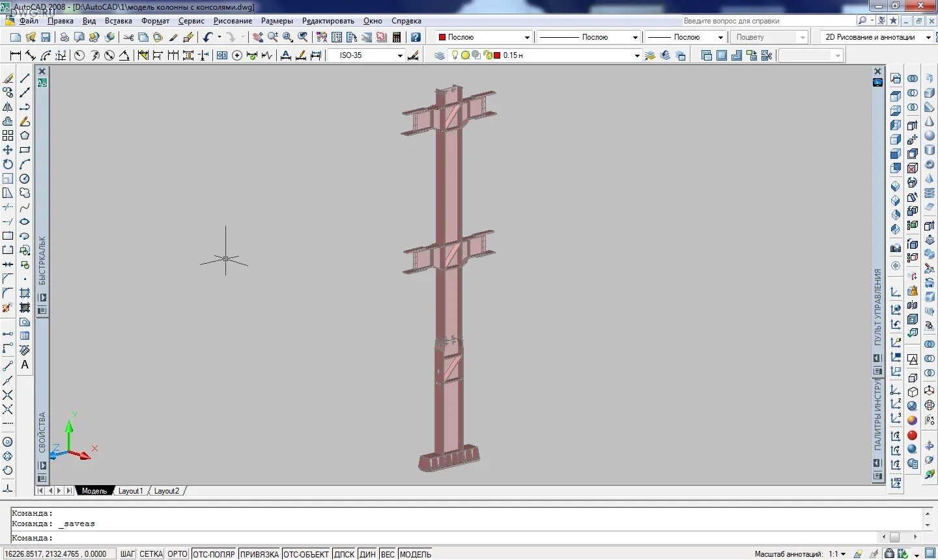Open the Layer Properties Manager icon
This screenshot has height=560, width=938.
tap(439, 55)
